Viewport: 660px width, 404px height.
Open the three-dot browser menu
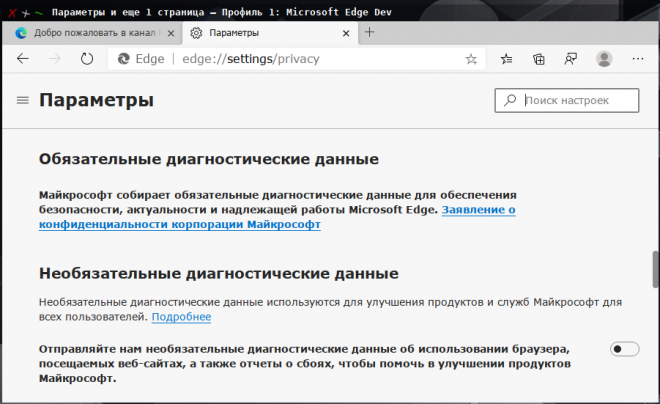(x=640, y=59)
